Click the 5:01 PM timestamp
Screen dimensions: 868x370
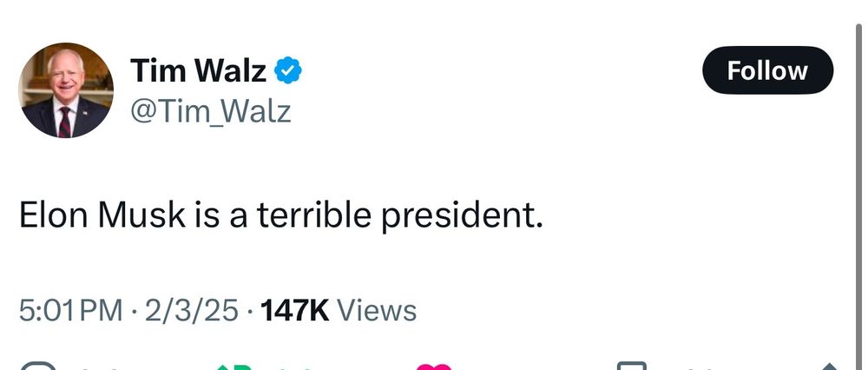pos(71,311)
